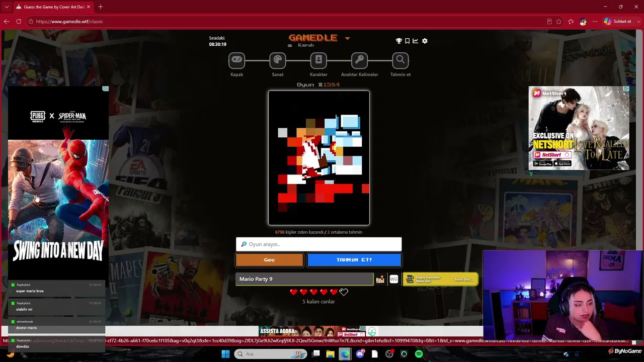Open the PUBG Mobile Spider-Man ad

coord(58,183)
